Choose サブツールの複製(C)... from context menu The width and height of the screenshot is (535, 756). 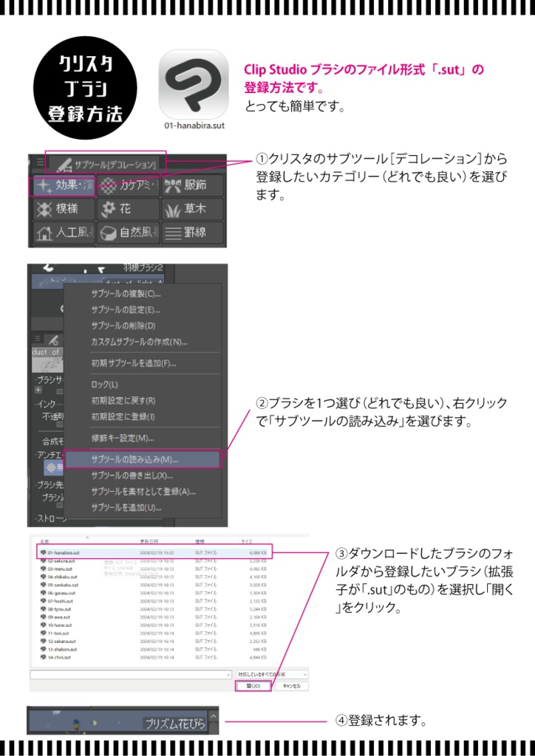click(143, 294)
